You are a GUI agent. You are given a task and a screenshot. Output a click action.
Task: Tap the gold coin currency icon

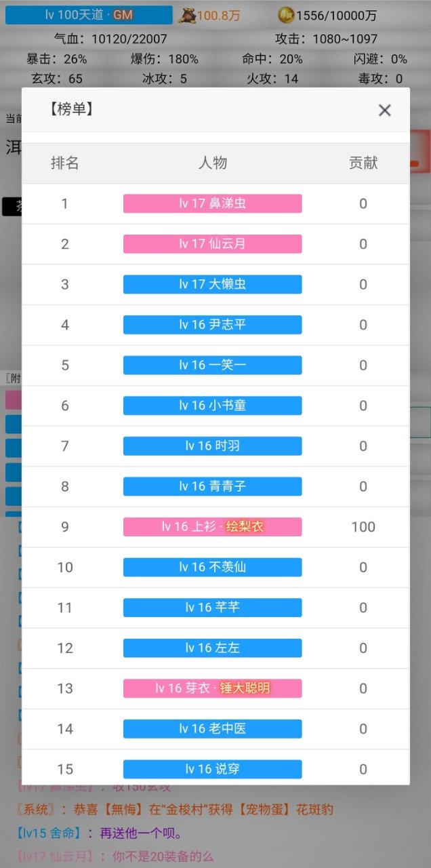[287, 15]
